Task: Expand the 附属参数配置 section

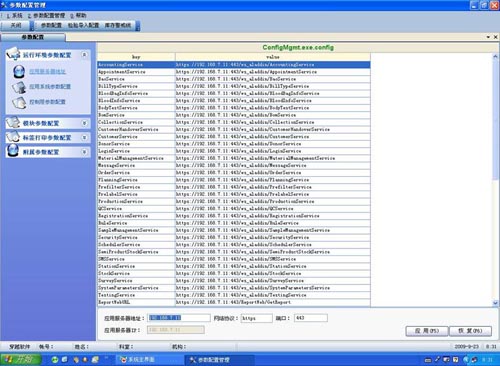Action: pyautogui.click(x=84, y=152)
